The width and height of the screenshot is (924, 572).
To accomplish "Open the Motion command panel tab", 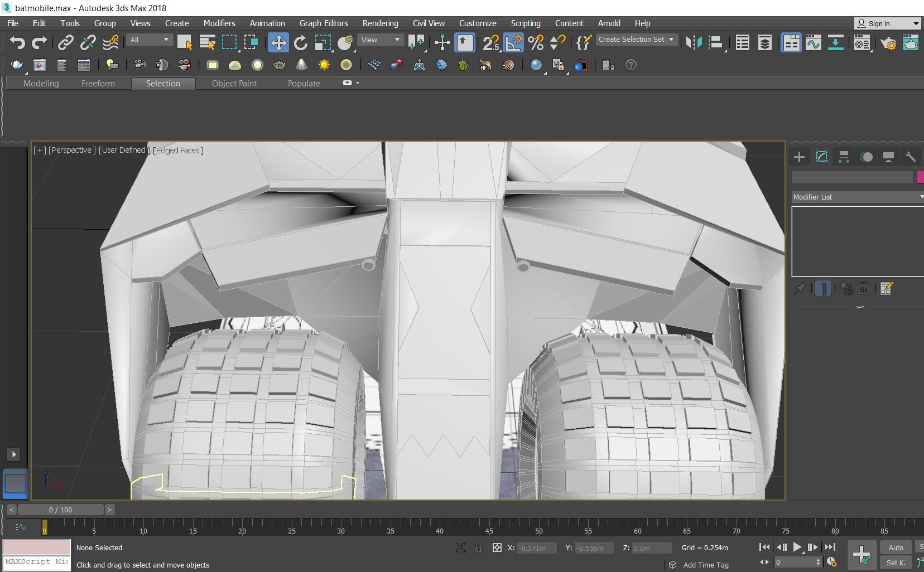I will [x=866, y=157].
